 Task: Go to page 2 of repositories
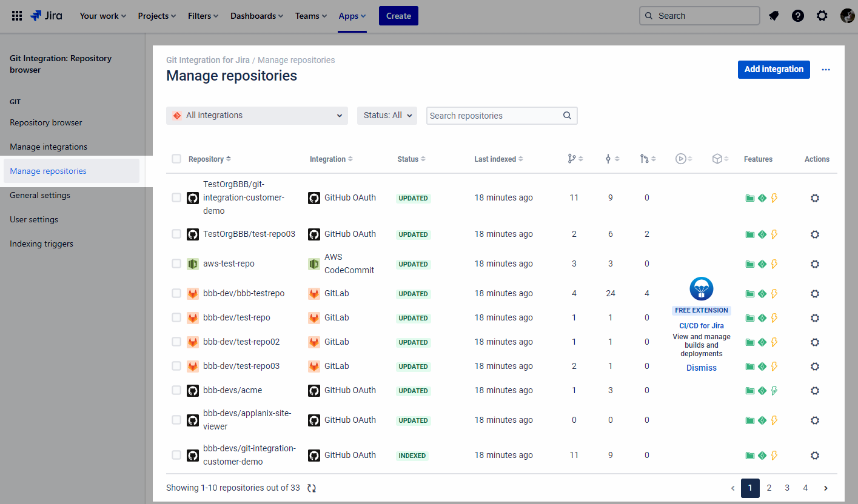769,488
